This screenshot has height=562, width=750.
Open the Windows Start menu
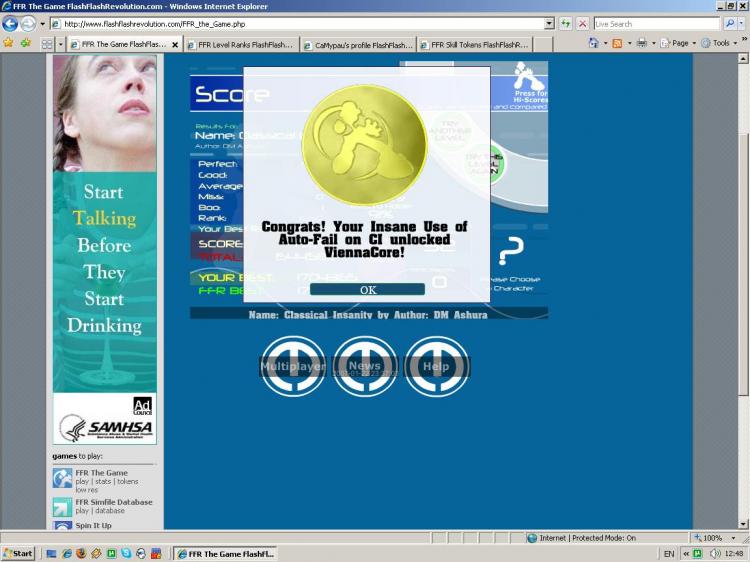click(x=19, y=553)
